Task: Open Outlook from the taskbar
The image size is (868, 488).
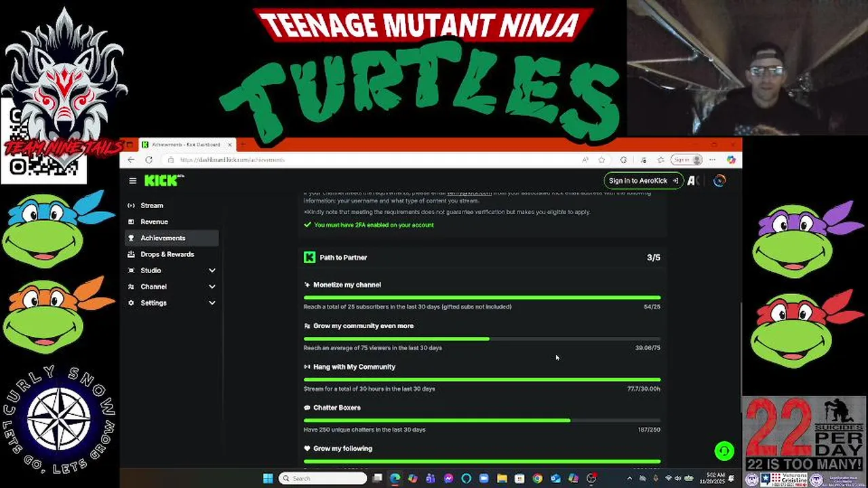Action: tap(555, 479)
